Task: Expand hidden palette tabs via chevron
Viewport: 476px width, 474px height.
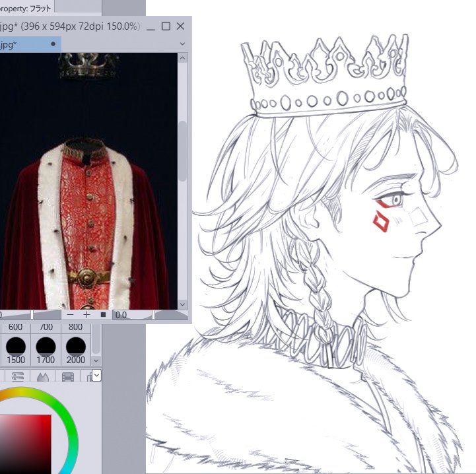Action: [96, 376]
